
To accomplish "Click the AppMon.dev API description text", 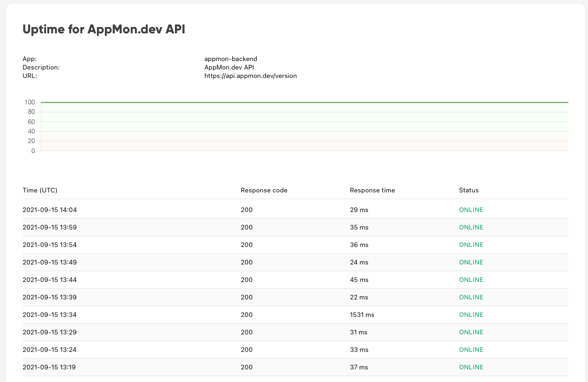I will click(229, 67).
